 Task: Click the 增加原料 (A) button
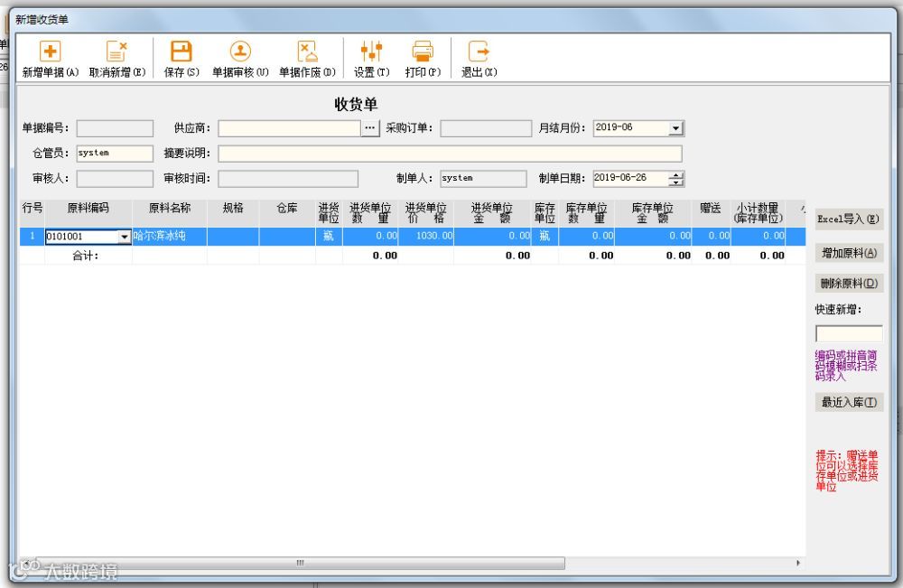click(x=849, y=253)
